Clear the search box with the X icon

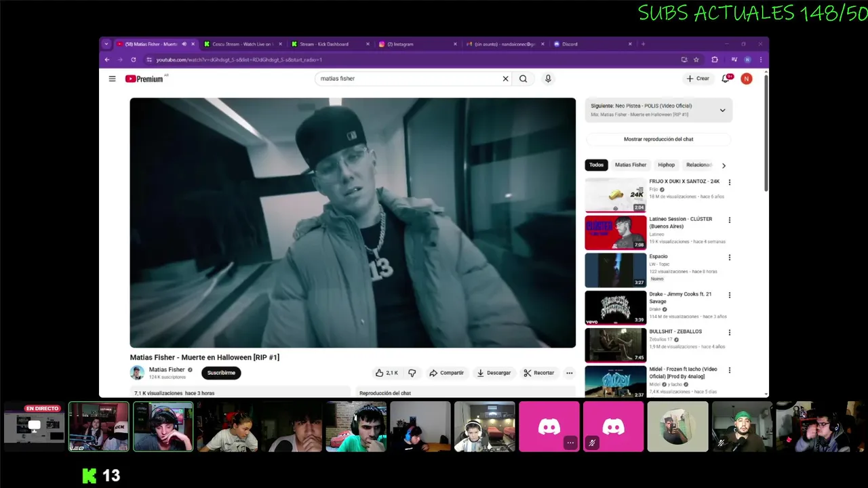505,79
